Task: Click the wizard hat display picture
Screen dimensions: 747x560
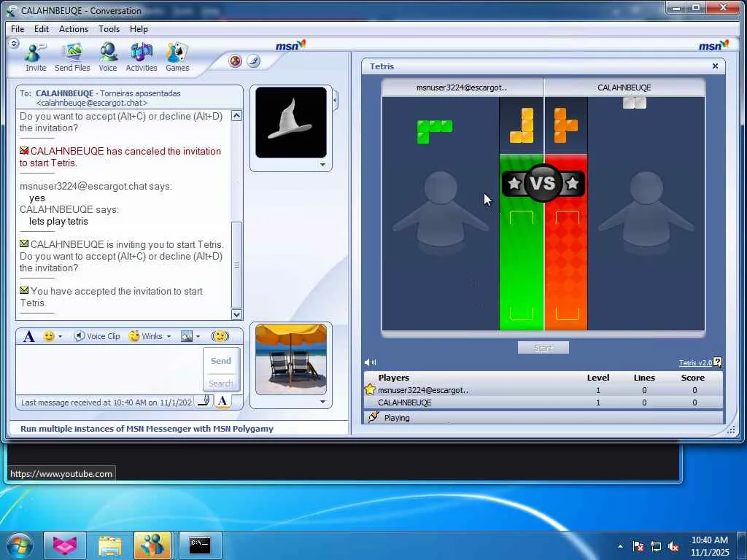Action: (x=291, y=122)
